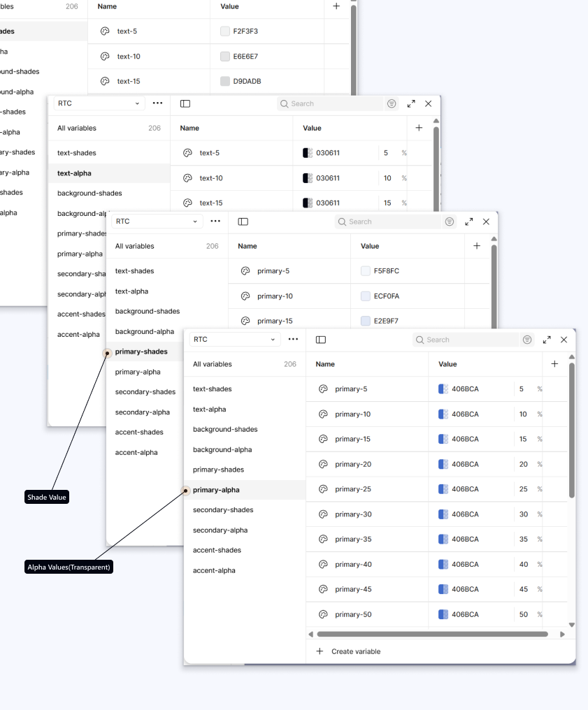Viewport: 588px width, 710px height.
Task: Open three-dot menu in the primary-shades panel
Action: 215,222
